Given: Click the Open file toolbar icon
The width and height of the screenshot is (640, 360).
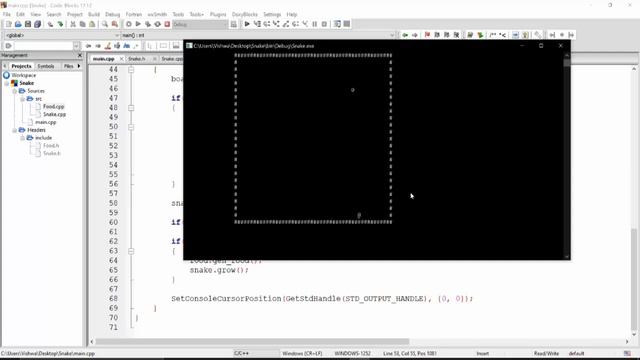Looking at the screenshot, I should 18,24.
